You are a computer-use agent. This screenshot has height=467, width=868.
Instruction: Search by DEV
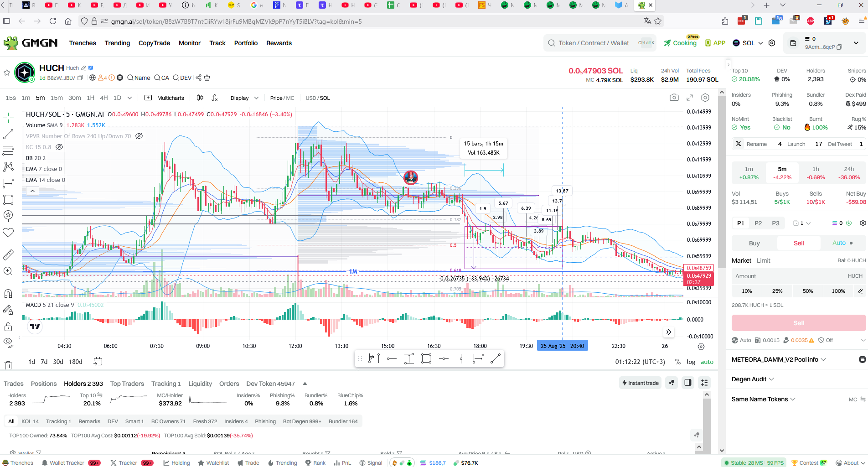coord(182,78)
